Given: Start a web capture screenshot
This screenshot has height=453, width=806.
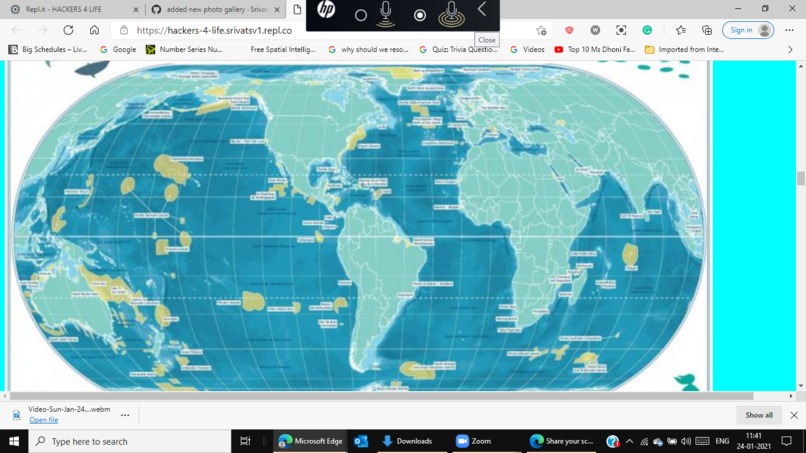Looking at the screenshot, I should pos(621,30).
